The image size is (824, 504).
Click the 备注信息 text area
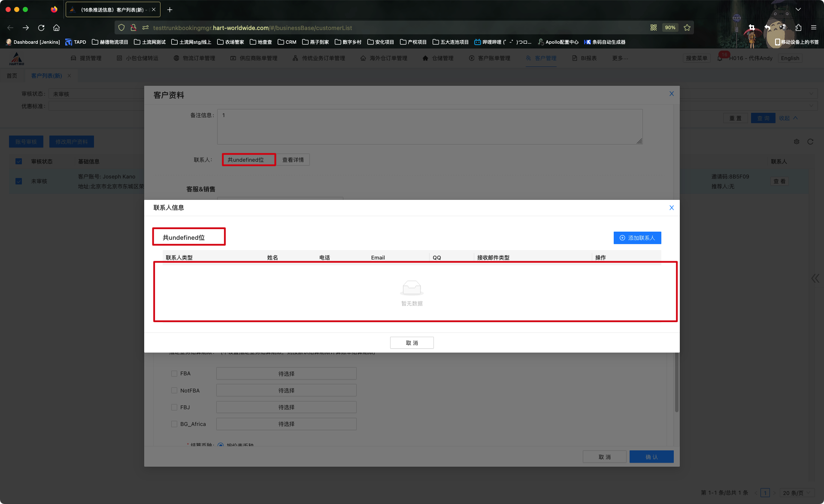[x=429, y=127]
